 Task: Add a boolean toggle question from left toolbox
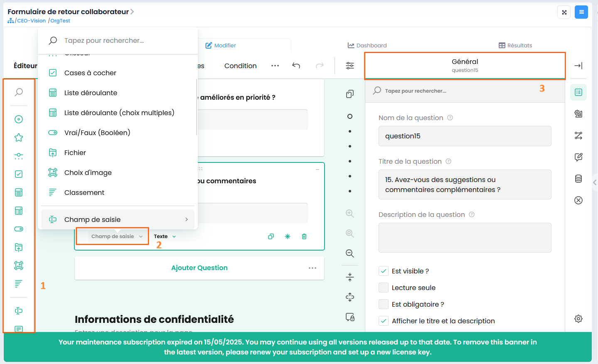[x=19, y=229]
